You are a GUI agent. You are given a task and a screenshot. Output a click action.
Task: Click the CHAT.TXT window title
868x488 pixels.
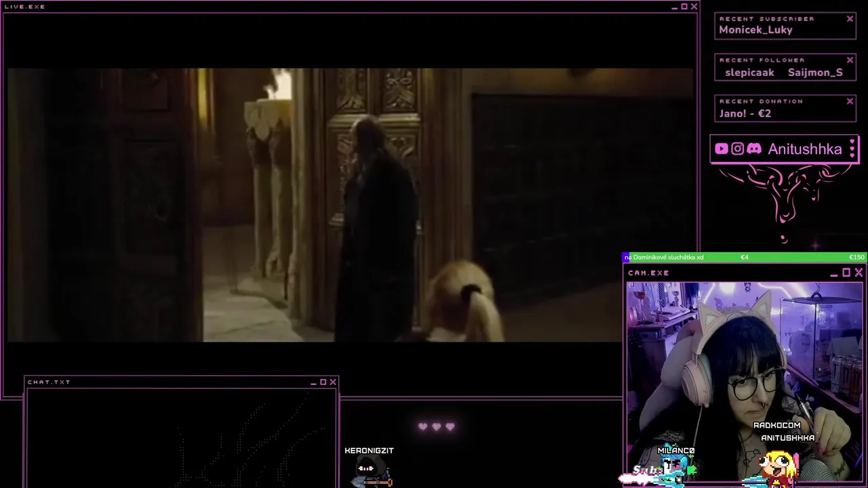[49, 382]
